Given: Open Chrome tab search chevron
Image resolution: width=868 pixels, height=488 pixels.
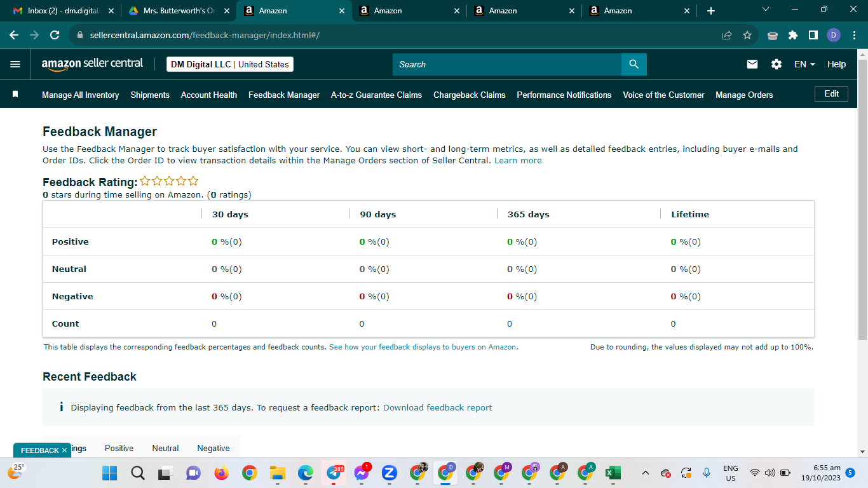Looking at the screenshot, I should (x=765, y=9).
